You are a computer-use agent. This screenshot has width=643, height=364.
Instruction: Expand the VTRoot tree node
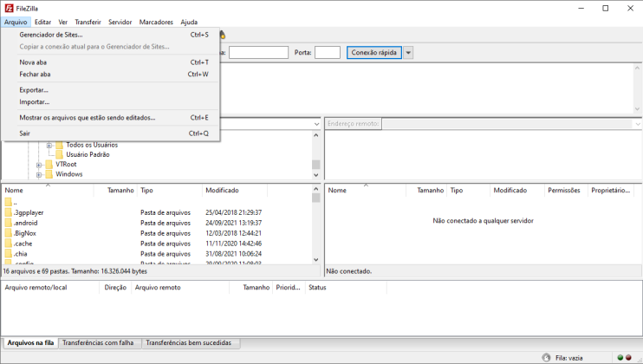point(39,165)
